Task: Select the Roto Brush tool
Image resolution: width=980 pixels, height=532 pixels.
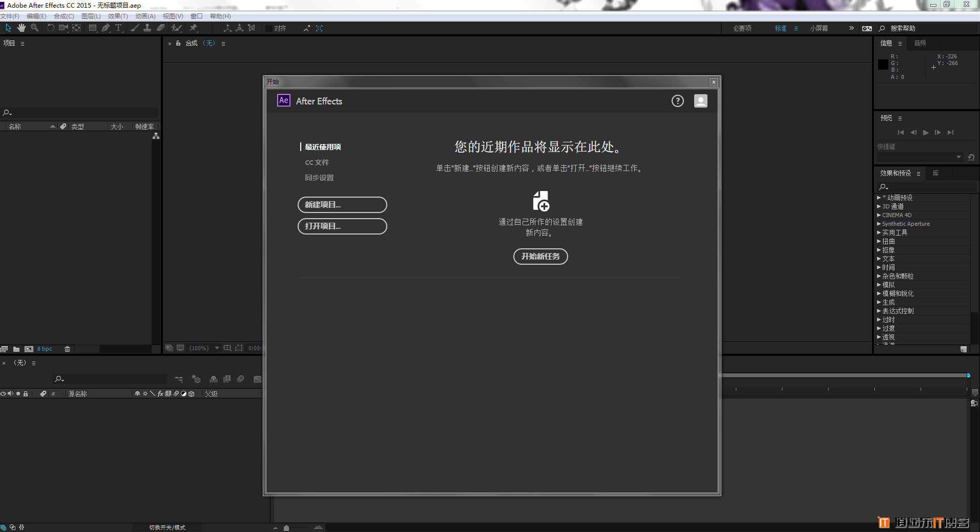Action: pos(177,28)
